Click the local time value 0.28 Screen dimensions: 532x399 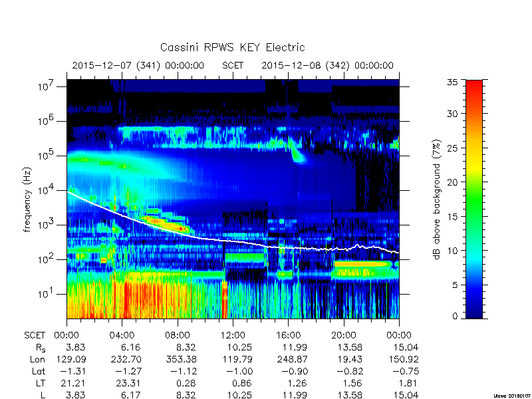(186, 383)
